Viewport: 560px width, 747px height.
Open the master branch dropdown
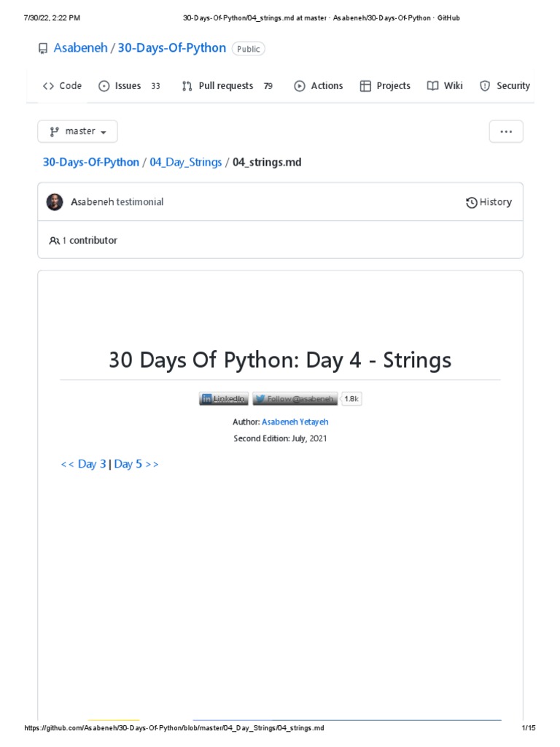(77, 131)
